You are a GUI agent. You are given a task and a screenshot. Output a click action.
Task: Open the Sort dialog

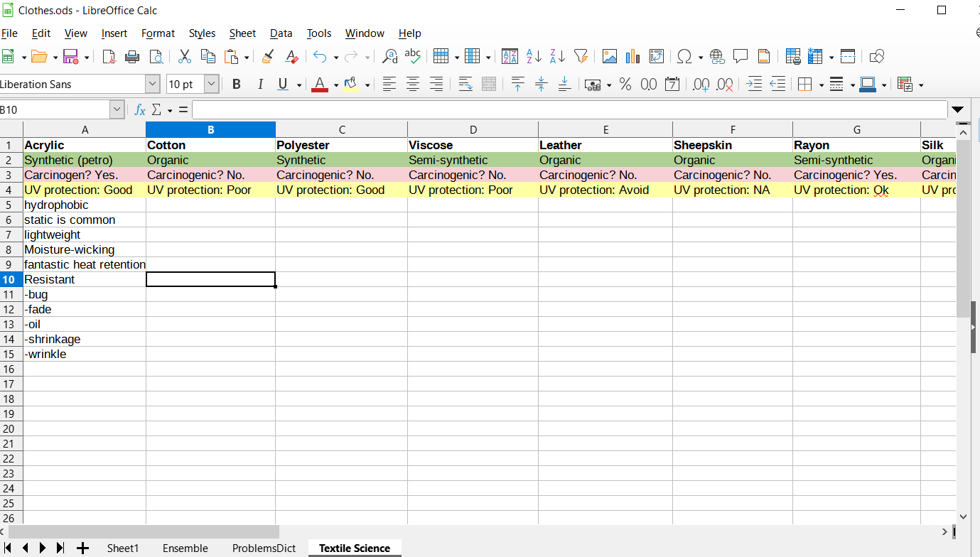click(510, 57)
